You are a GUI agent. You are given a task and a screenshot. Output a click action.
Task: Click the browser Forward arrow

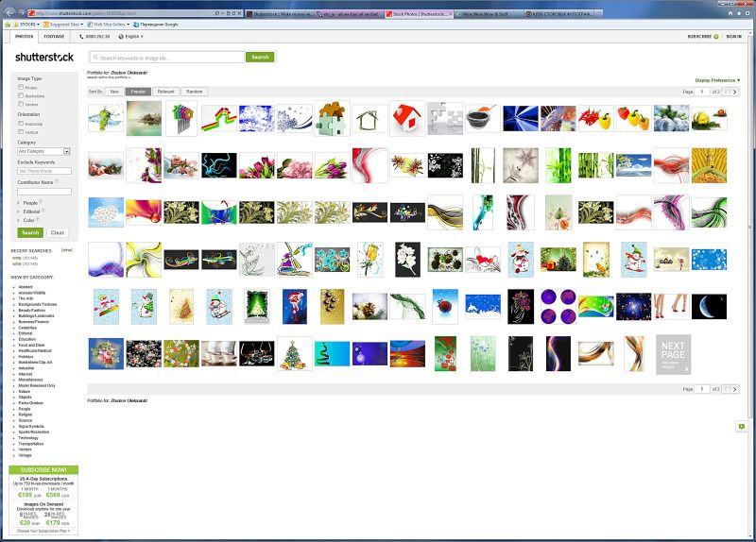tap(20, 13)
